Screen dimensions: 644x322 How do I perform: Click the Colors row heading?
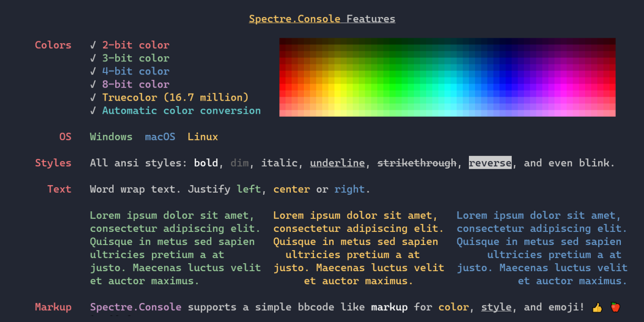click(53, 45)
